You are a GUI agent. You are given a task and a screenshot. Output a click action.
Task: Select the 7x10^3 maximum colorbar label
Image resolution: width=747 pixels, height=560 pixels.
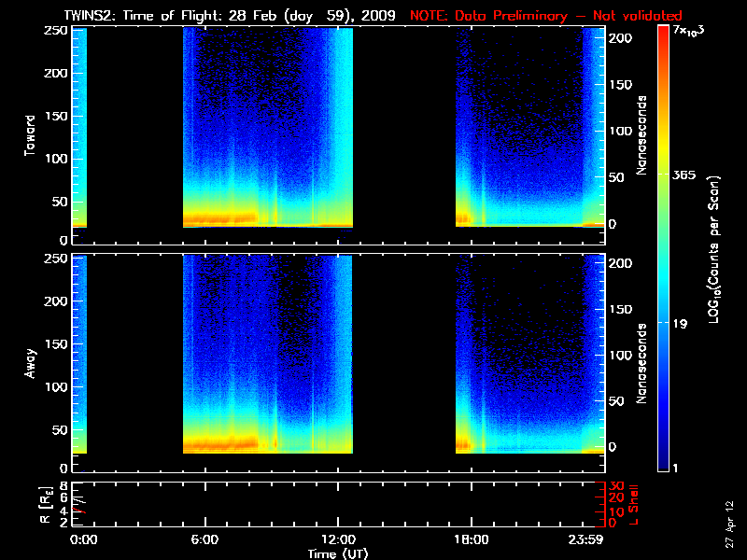pos(690,31)
